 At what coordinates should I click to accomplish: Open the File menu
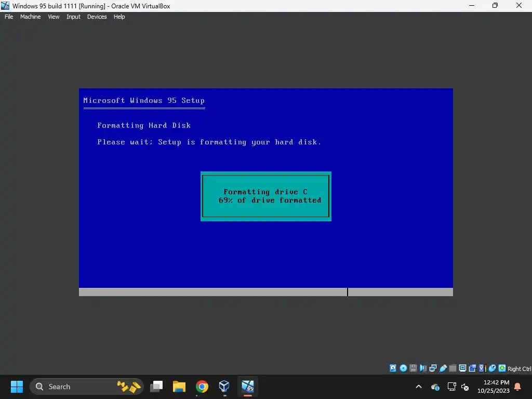(x=9, y=17)
